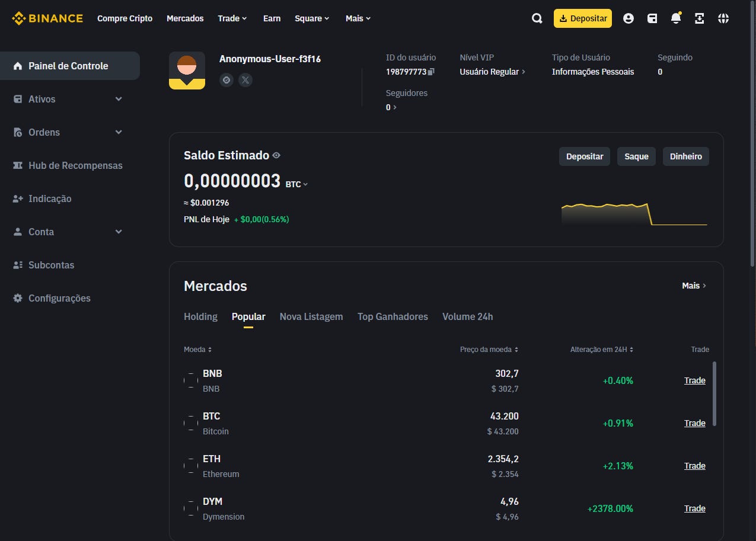Click the Seguindo count 0
This screenshot has width=756, height=541.
(x=660, y=72)
